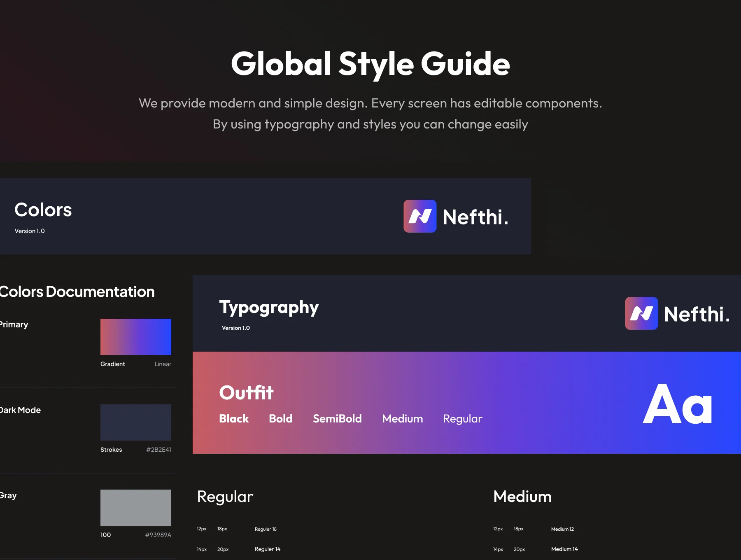Select the Bold font weight label
This screenshot has width=741, height=560.
point(281,419)
